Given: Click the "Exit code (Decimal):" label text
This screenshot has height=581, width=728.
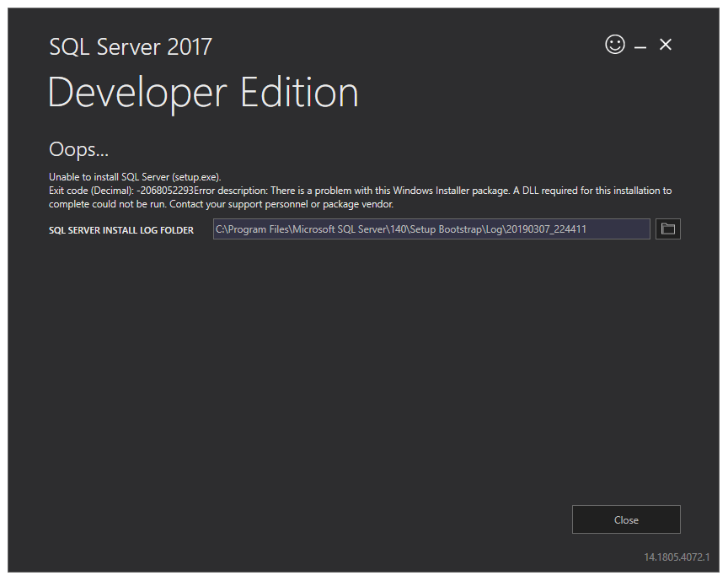Looking at the screenshot, I should pos(91,191).
